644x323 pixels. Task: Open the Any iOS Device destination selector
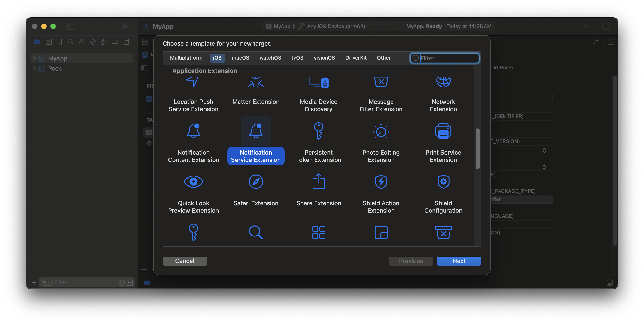[x=332, y=26]
